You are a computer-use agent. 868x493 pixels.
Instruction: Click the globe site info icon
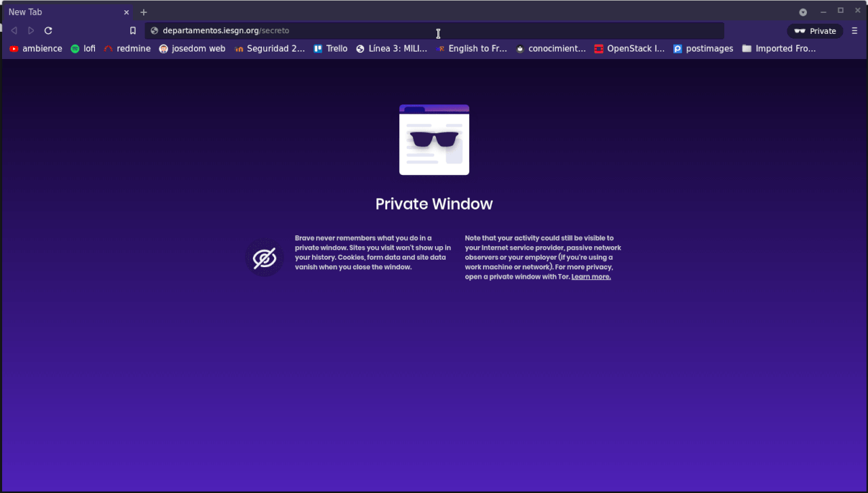click(x=154, y=31)
